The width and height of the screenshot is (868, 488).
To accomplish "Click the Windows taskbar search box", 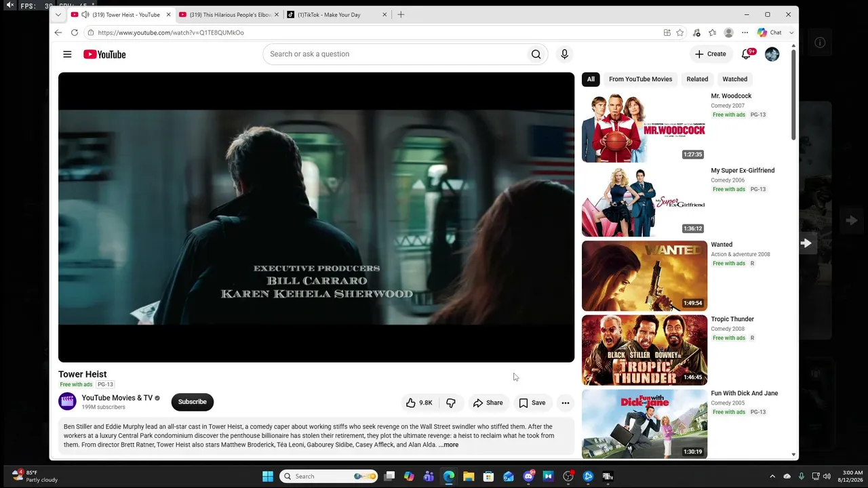I will 329,476.
